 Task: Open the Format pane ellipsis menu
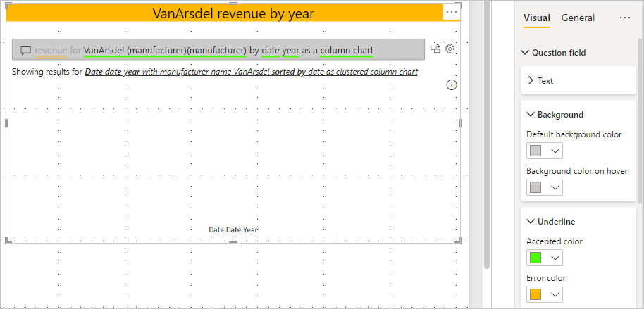(625, 18)
